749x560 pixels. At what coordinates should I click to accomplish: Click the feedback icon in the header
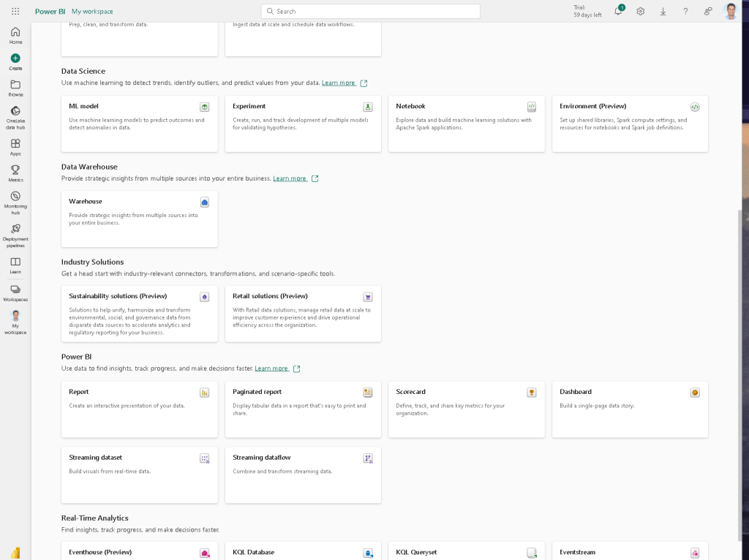pos(708,12)
